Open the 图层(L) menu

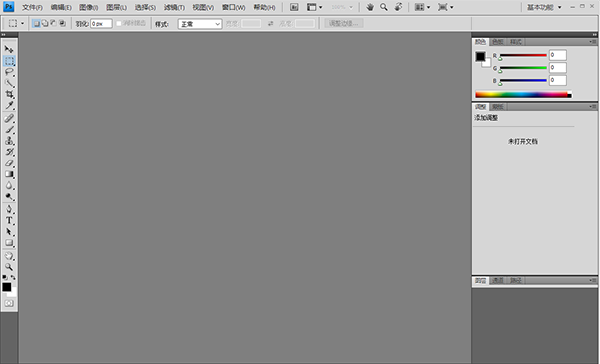[x=116, y=7]
